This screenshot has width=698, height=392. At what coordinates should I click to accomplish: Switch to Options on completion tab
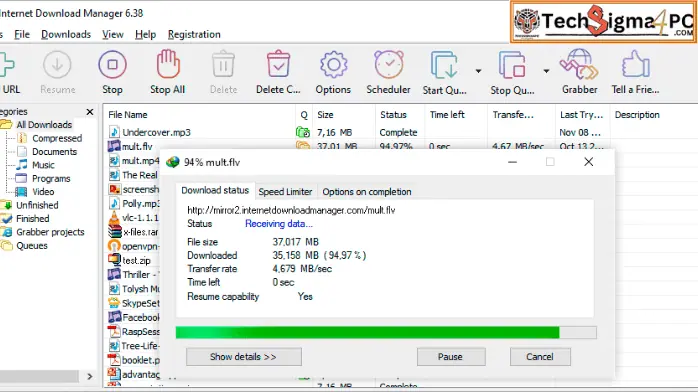pos(367,192)
